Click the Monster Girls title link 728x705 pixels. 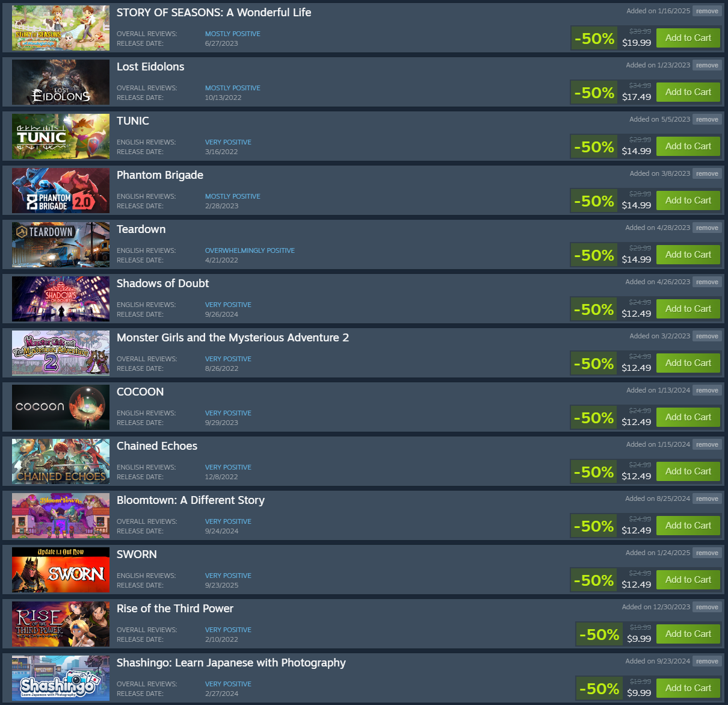233,338
